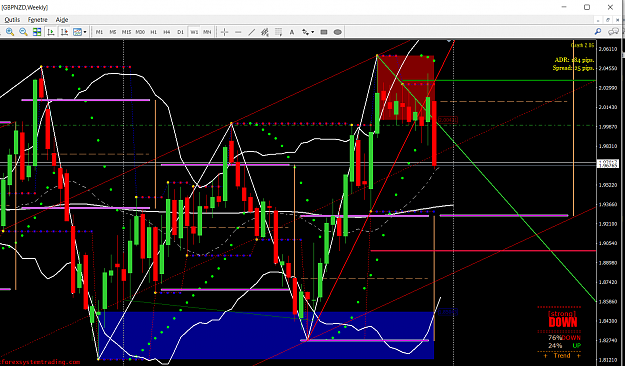The height and width of the screenshot is (366, 625).
Task: Switch chart to M15 timeframe
Action: 126,32
